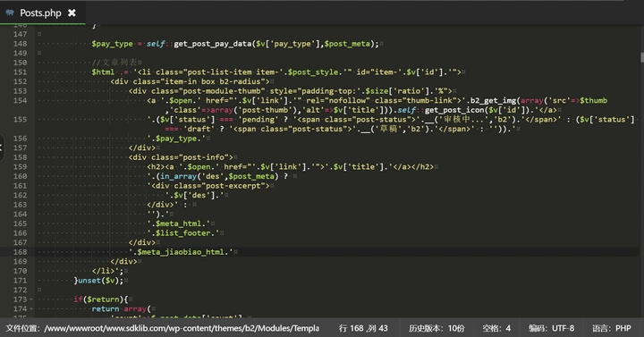This screenshot has height=337, width=644.
Task: Click the '草稿' string on line 155
Action: pos(389,129)
